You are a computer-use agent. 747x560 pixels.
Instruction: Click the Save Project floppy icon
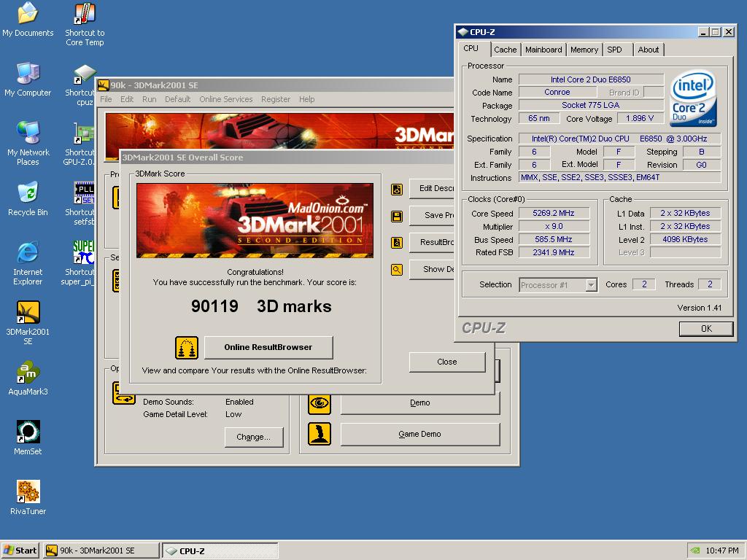pos(397,217)
